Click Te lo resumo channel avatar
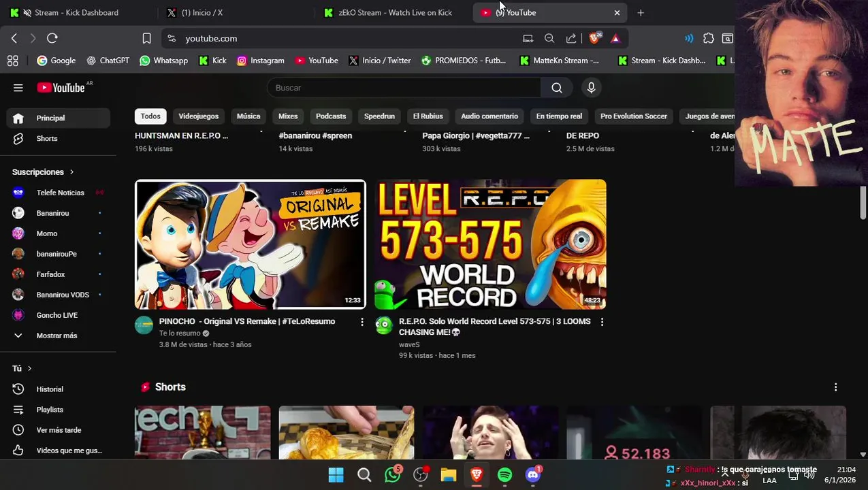The width and height of the screenshot is (868, 490). click(144, 325)
